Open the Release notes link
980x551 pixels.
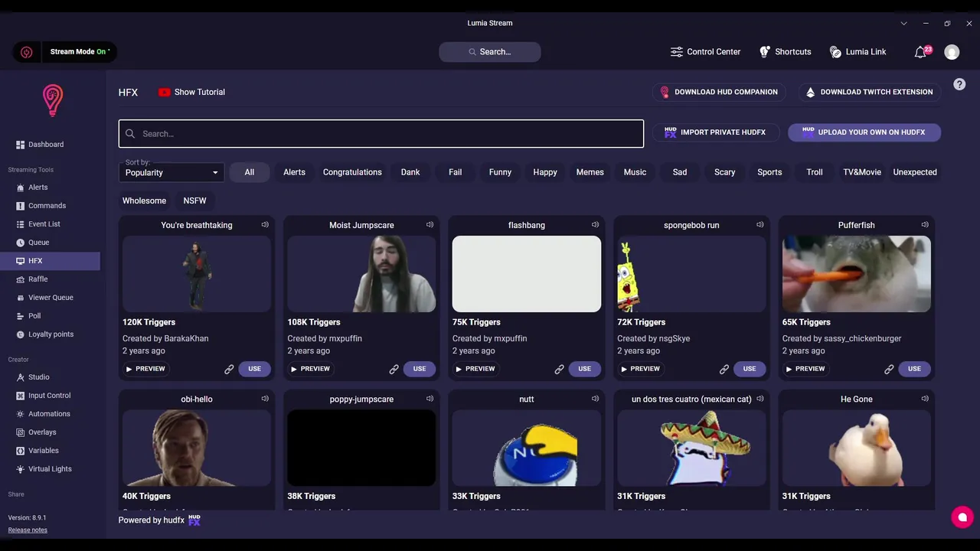[x=28, y=530]
